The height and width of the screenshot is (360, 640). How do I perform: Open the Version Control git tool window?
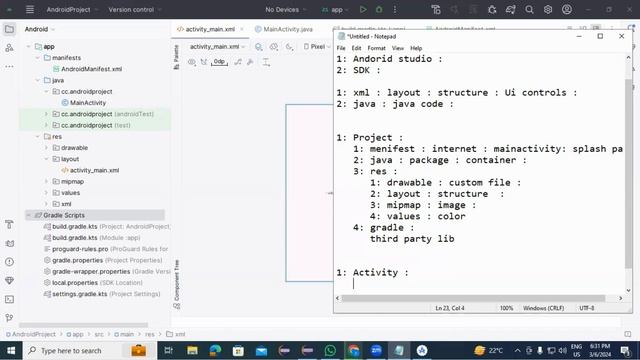9,318
